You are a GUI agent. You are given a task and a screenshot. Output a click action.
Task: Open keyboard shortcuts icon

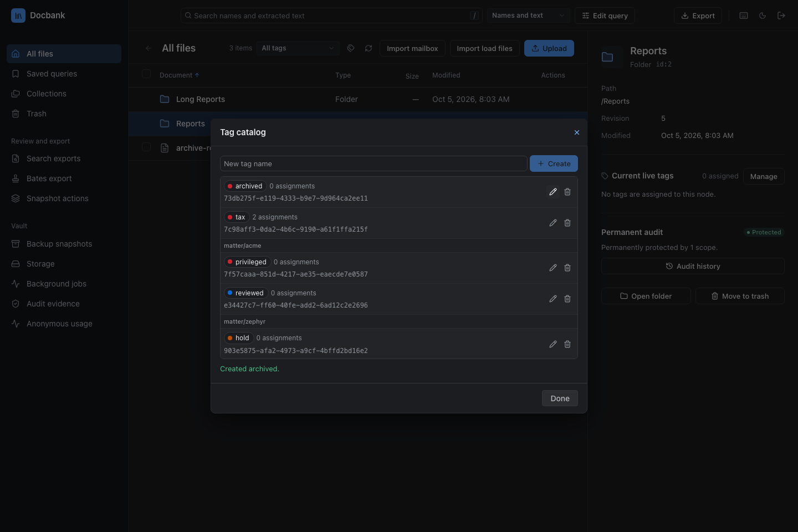744,16
